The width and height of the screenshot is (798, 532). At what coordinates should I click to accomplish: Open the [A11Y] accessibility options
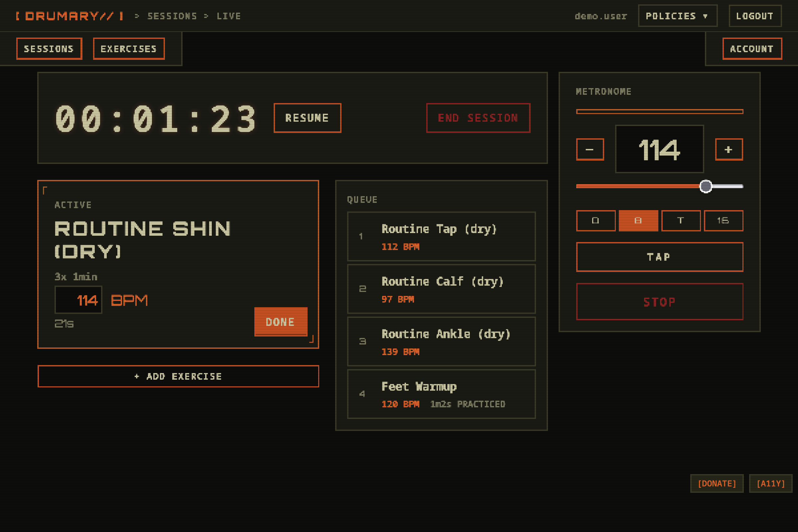pyautogui.click(x=771, y=483)
